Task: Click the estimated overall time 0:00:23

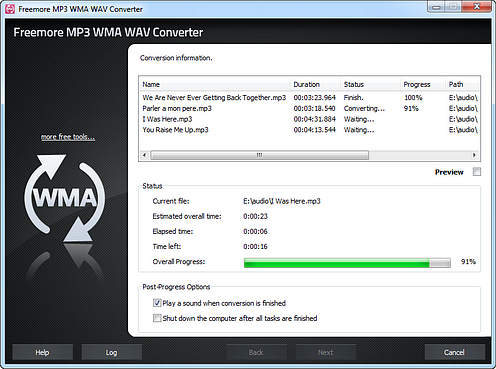Action: click(x=255, y=216)
